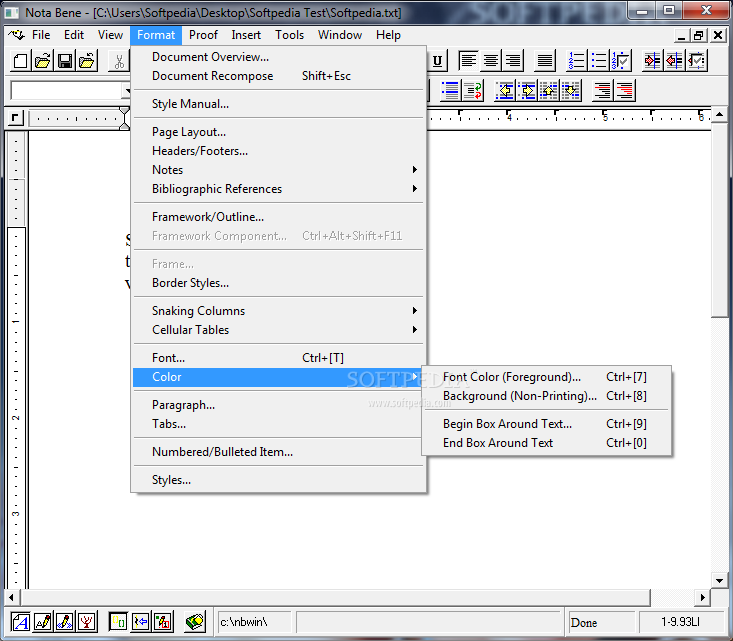Toggle the blue letter A page-view icon

click(20, 622)
